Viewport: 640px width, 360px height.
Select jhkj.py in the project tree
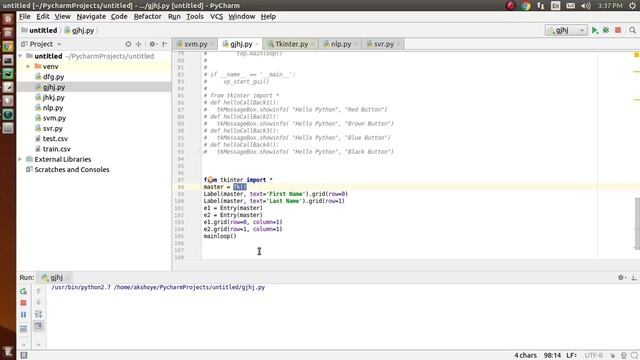click(x=53, y=98)
